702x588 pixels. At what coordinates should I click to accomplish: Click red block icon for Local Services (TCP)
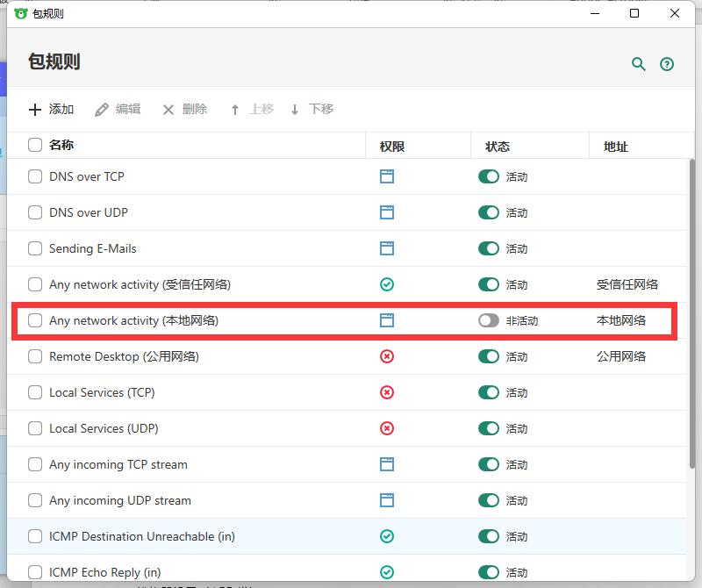(386, 392)
